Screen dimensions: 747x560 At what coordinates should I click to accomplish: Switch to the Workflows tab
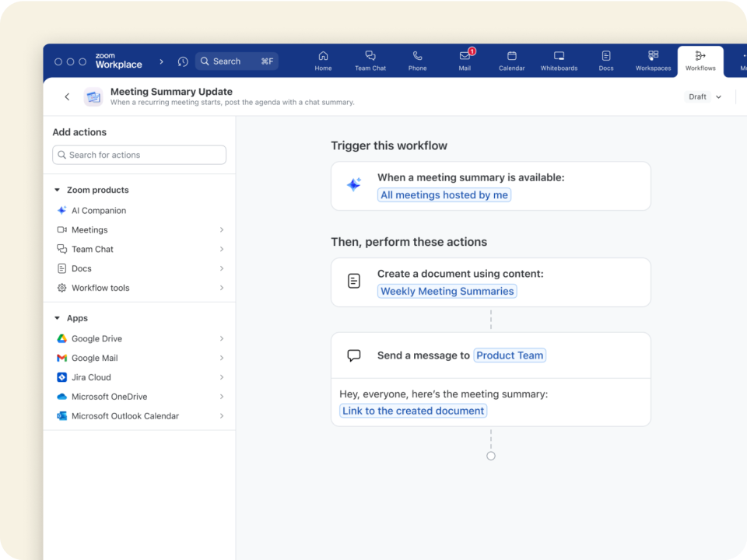click(700, 61)
